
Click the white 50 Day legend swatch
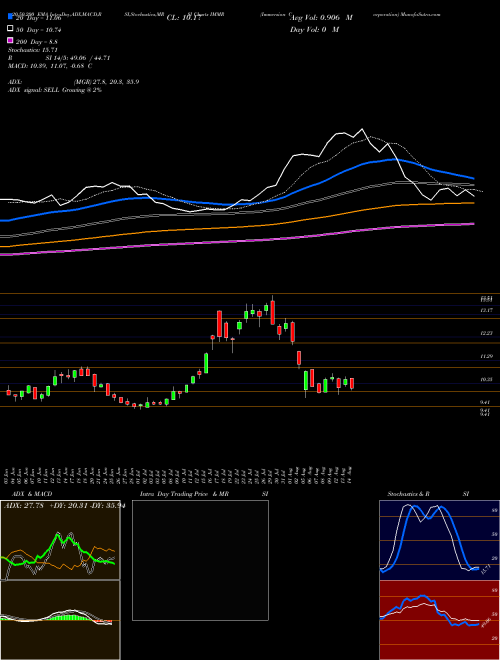click(x=11, y=29)
